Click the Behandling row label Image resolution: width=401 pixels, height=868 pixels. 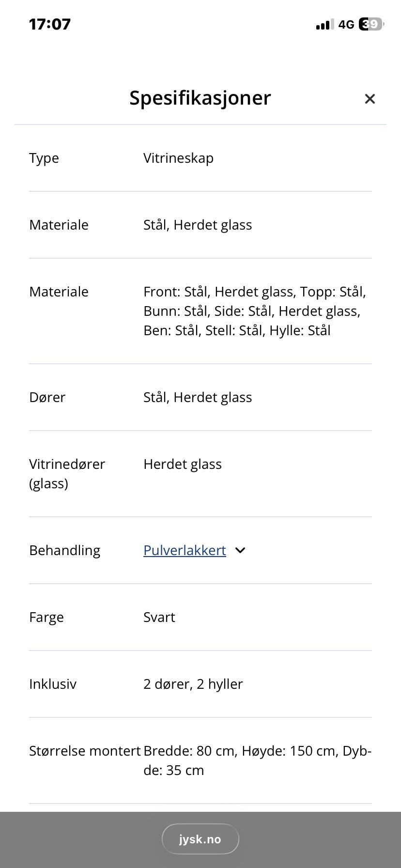(x=64, y=550)
